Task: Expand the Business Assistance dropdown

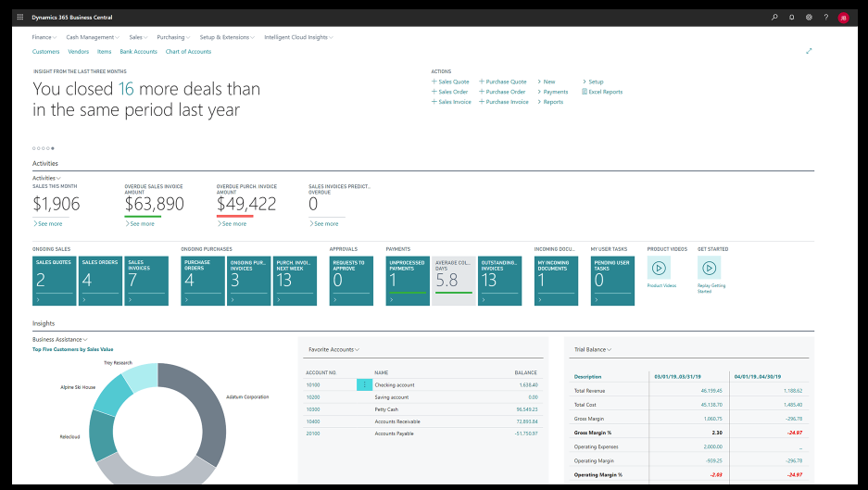Action: (x=60, y=339)
